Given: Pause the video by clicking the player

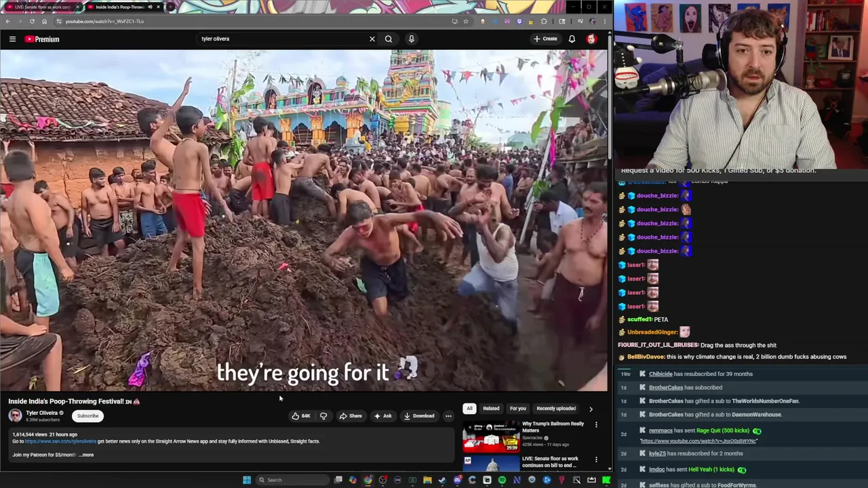Looking at the screenshot, I should [x=304, y=220].
